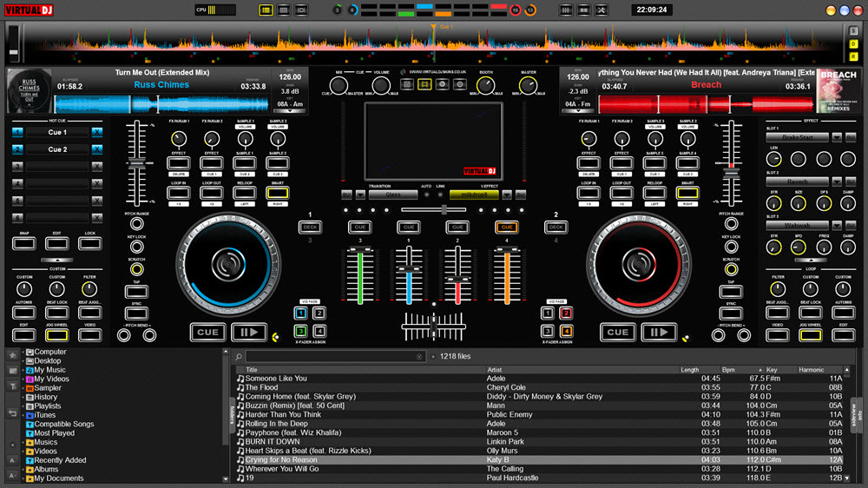868x488 pixels.
Task: Click left deck Pitch Range button
Action: [x=136, y=224]
